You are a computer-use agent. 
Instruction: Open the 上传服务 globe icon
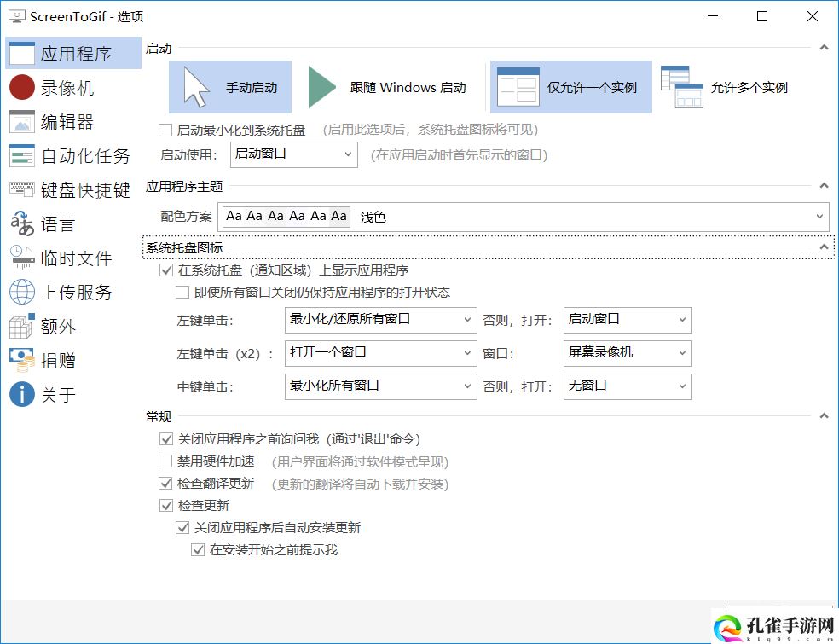click(22, 293)
